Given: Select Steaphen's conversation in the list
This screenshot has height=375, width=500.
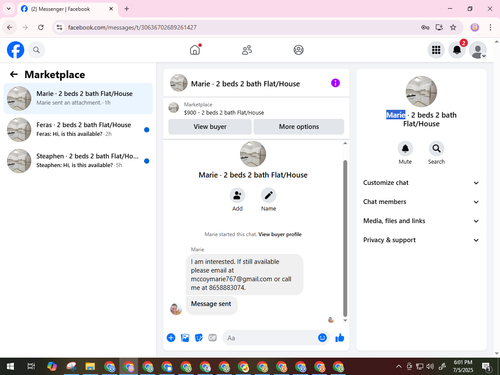Looking at the screenshot, I should tap(78, 161).
